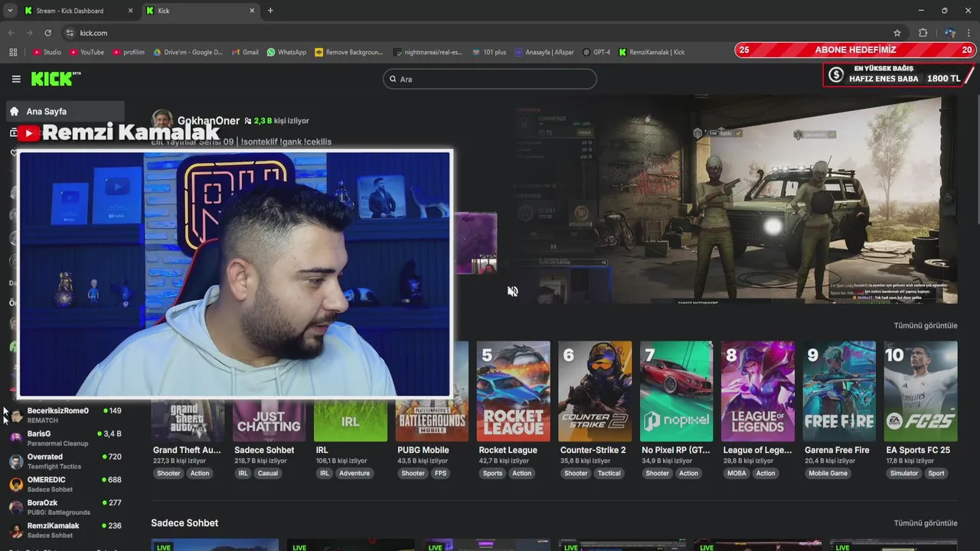Unmute the featured stream speaker icon
This screenshot has height=551, width=980.
[x=512, y=291]
